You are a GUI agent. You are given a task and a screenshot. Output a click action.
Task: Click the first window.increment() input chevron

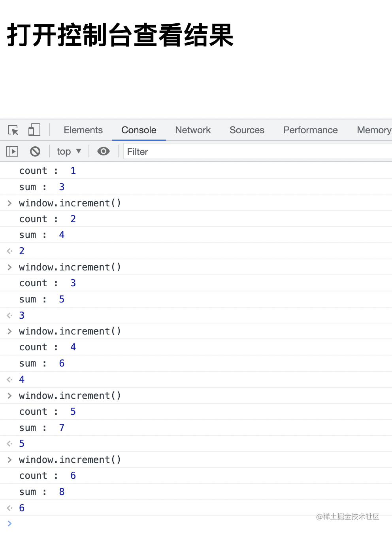[x=10, y=203]
